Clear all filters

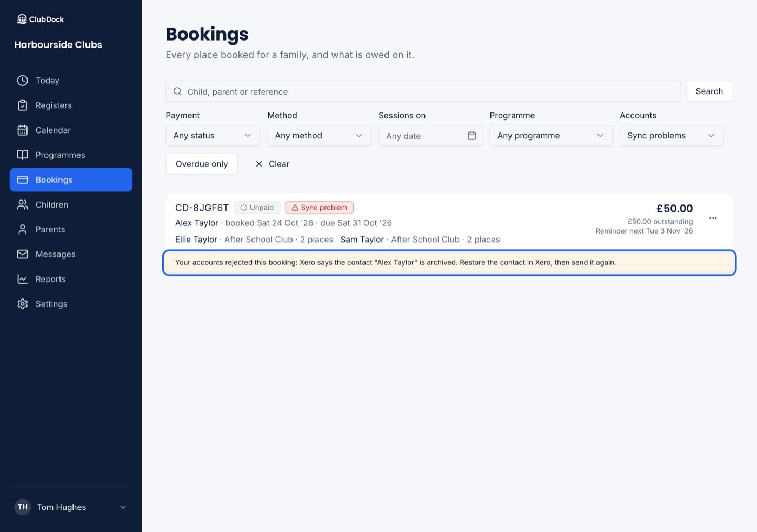(273, 164)
